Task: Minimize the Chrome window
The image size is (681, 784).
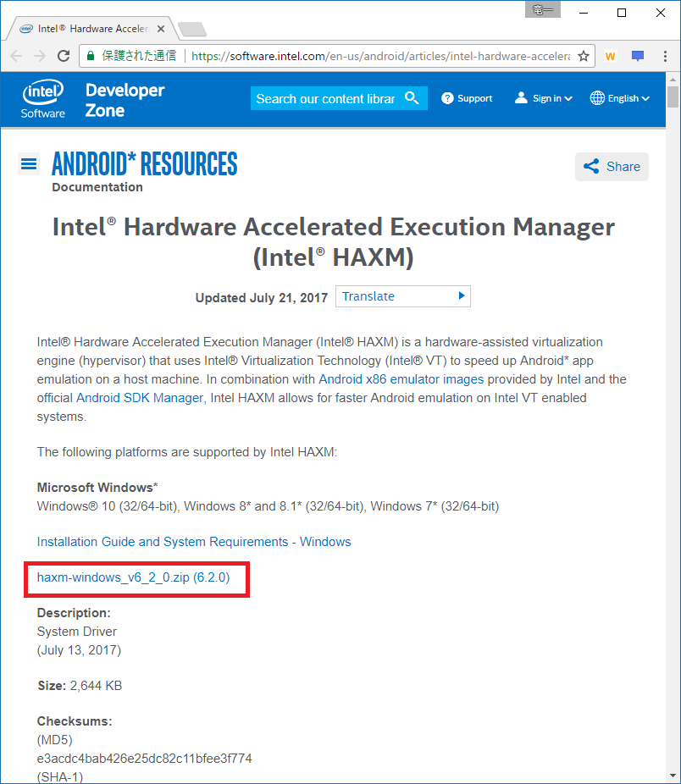Action: coord(584,13)
